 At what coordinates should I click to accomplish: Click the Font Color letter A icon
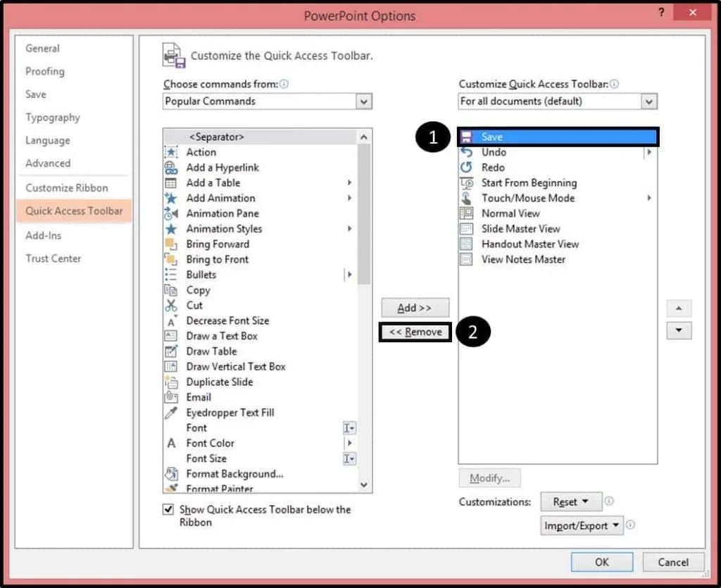point(171,443)
